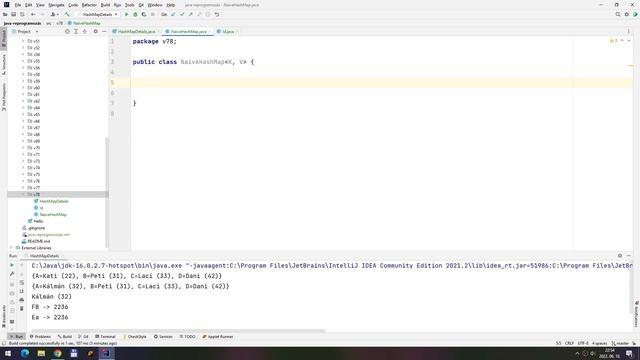Expand the v60 package folder
Viewport: 640px width, 360px height.
(23, 88)
